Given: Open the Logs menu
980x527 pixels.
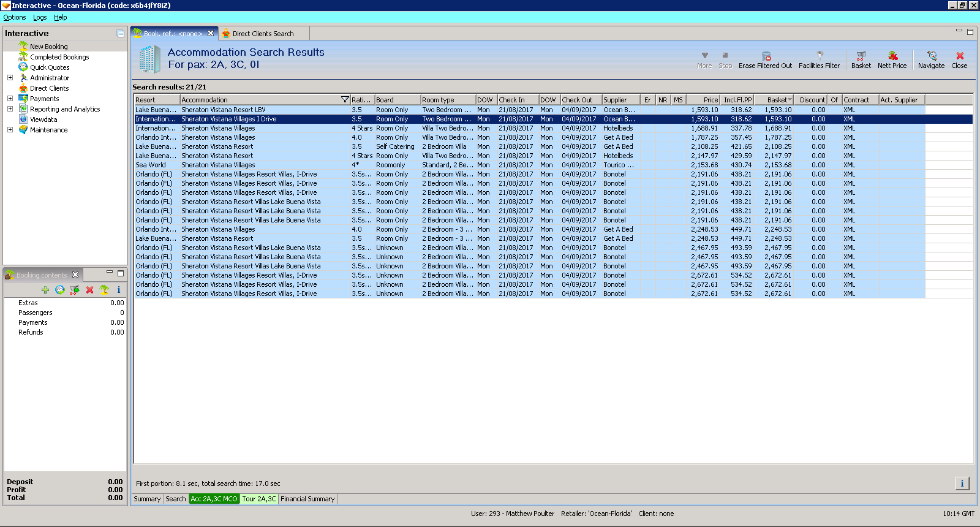Looking at the screenshot, I should tap(40, 17).
